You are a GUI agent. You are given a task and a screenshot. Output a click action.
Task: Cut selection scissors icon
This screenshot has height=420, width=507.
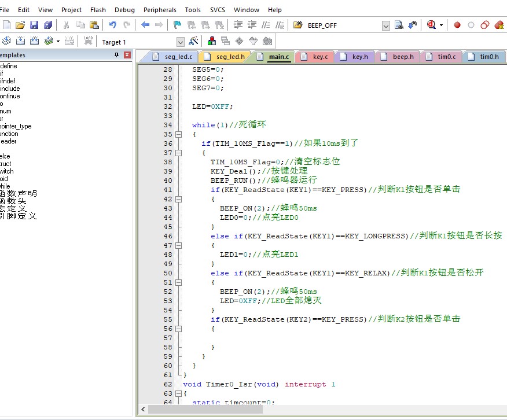coord(67,25)
